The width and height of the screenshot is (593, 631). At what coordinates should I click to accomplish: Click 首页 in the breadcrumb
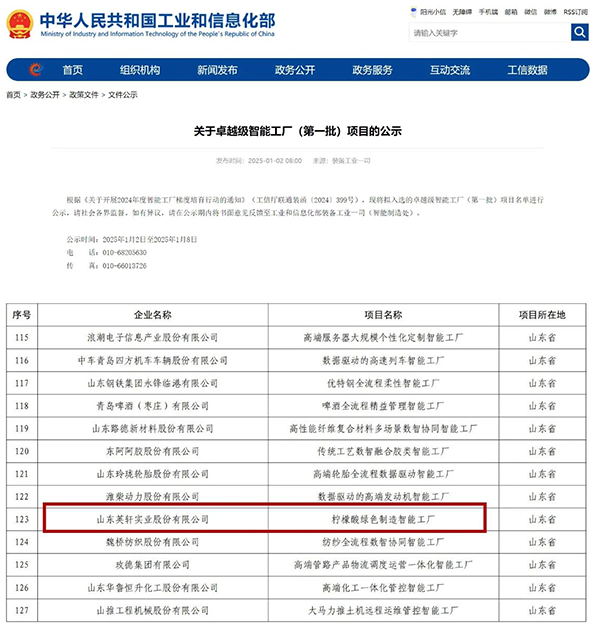(13, 95)
